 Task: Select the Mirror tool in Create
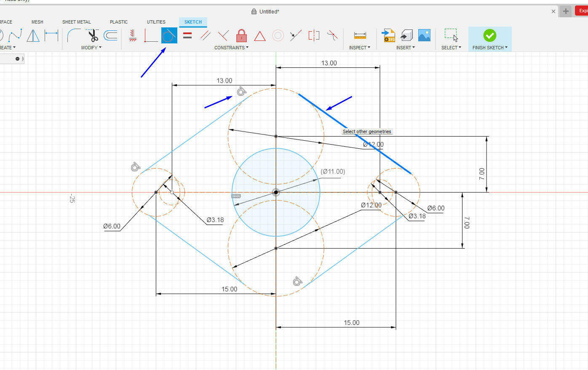(x=33, y=35)
